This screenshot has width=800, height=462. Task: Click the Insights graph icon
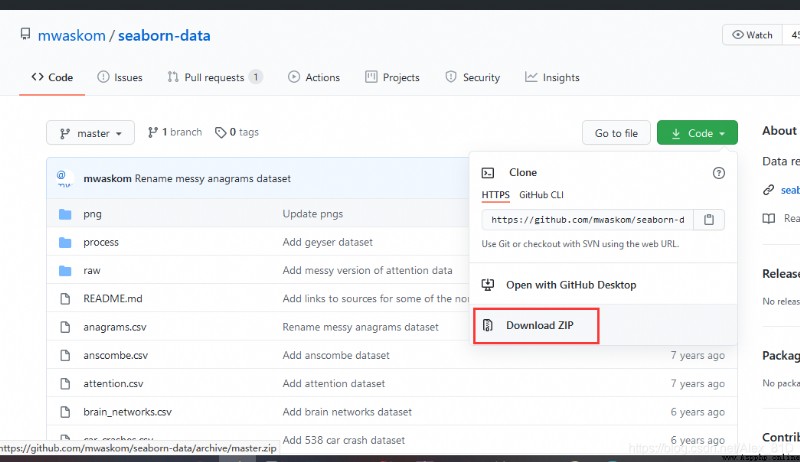[531, 77]
